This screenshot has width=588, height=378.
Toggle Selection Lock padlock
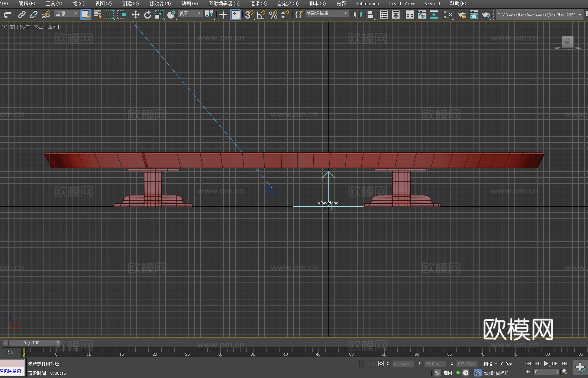coord(371,364)
